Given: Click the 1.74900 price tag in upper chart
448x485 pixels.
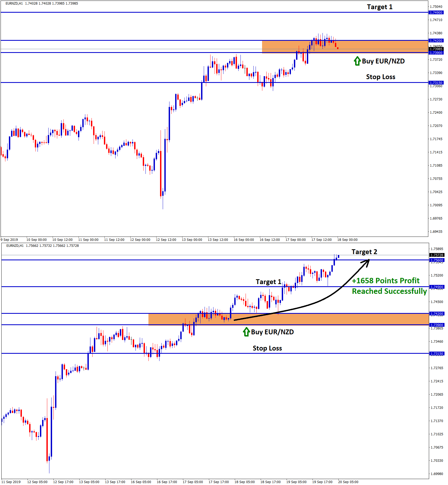Looking at the screenshot, I should [436, 12].
